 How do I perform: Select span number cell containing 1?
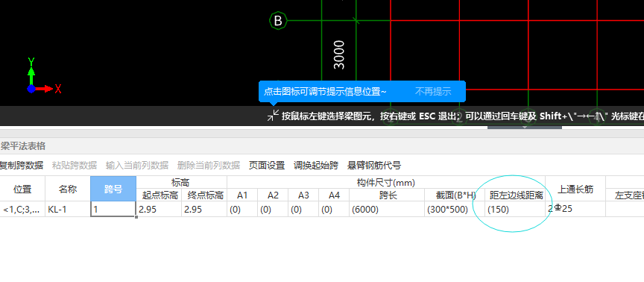[x=113, y=209]
